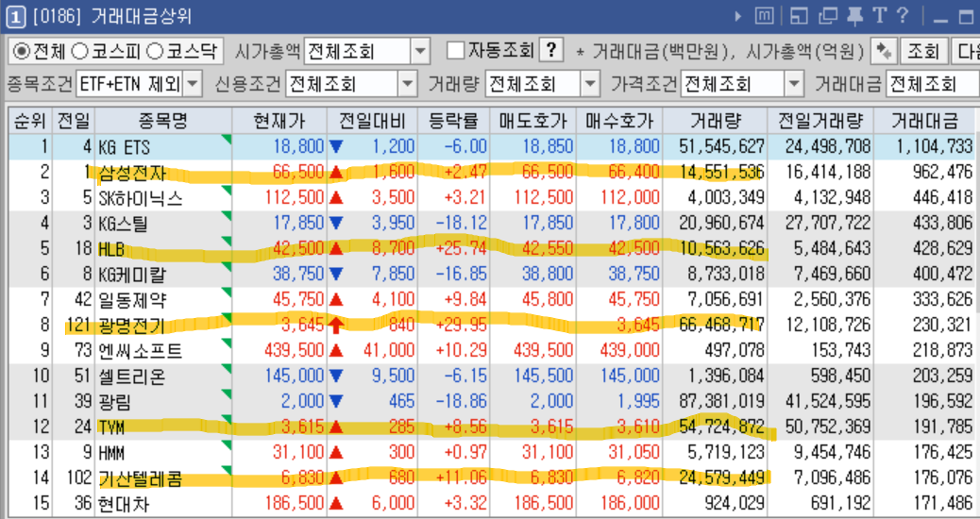Click the partially visible 다음 button
This screenshot has width=980, height=519.
coord(965,52)
